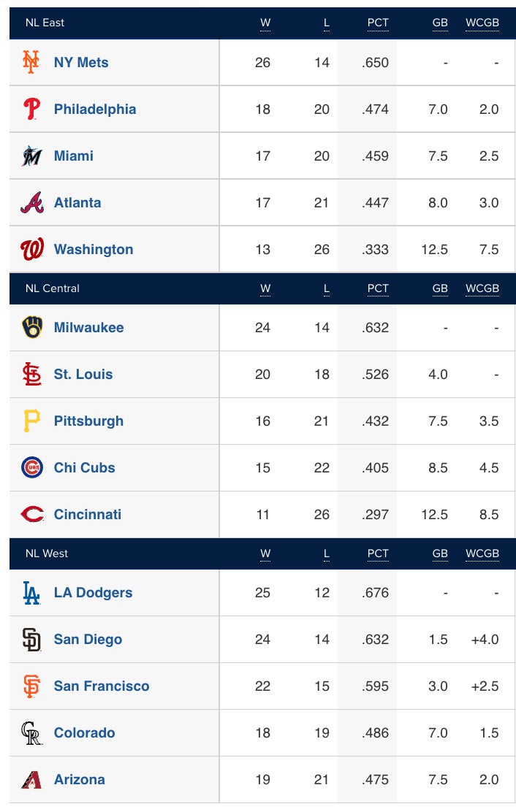Click the WCGB header in NL West

click(x=482, y=554)
